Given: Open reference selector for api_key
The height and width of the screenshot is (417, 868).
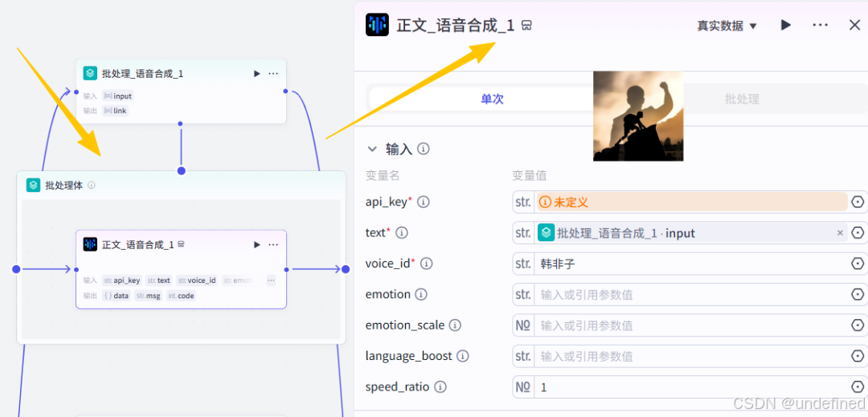Looking at the screenshot, I should point(858,202).
